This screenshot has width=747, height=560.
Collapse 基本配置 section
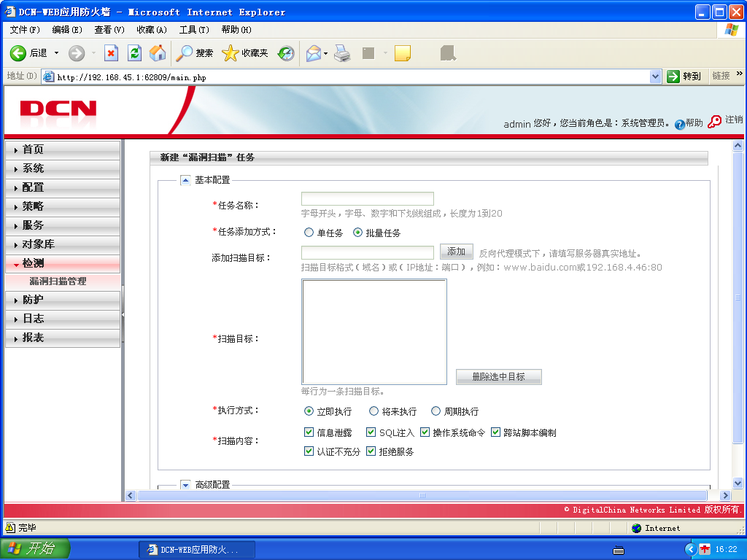click(x=185, y=180)
